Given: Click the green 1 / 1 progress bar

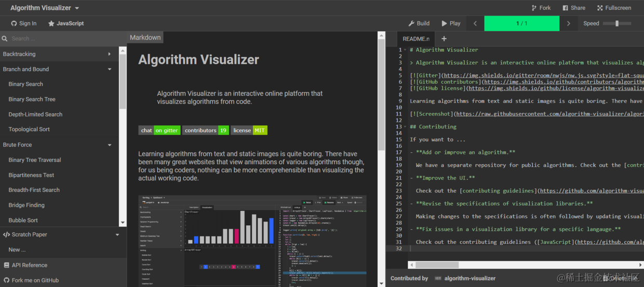Looking at the screenshot, I should coord(522,23).
